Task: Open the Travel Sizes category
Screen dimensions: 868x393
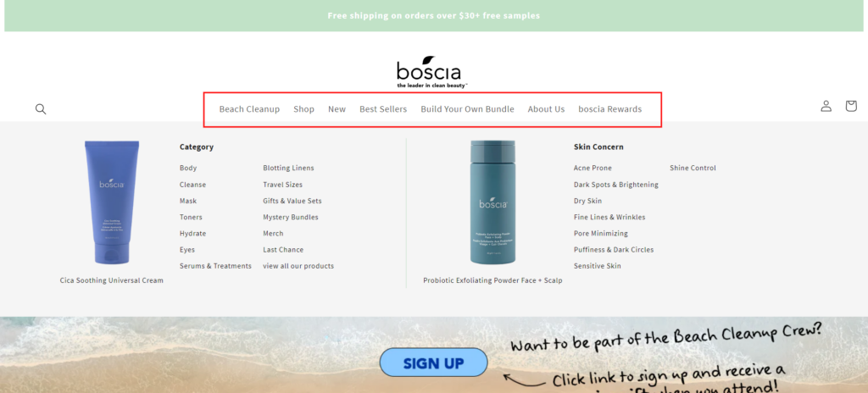Action: (x=283, y=185)
